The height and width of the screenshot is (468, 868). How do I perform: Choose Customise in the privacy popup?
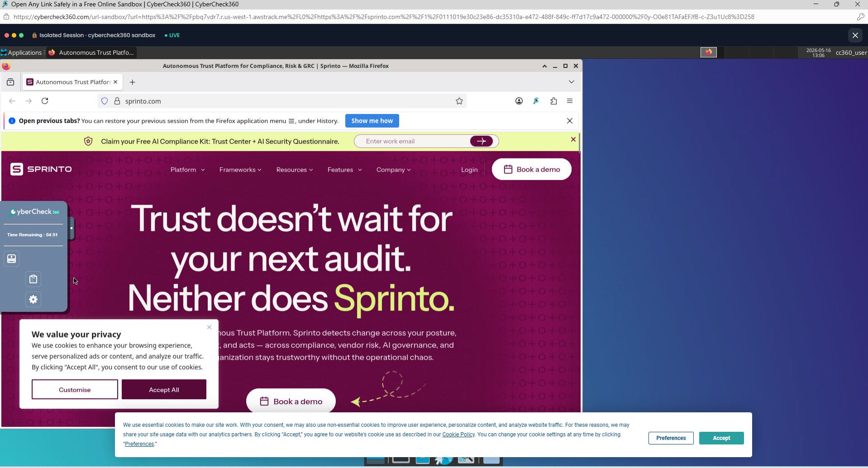pos(75,390)
